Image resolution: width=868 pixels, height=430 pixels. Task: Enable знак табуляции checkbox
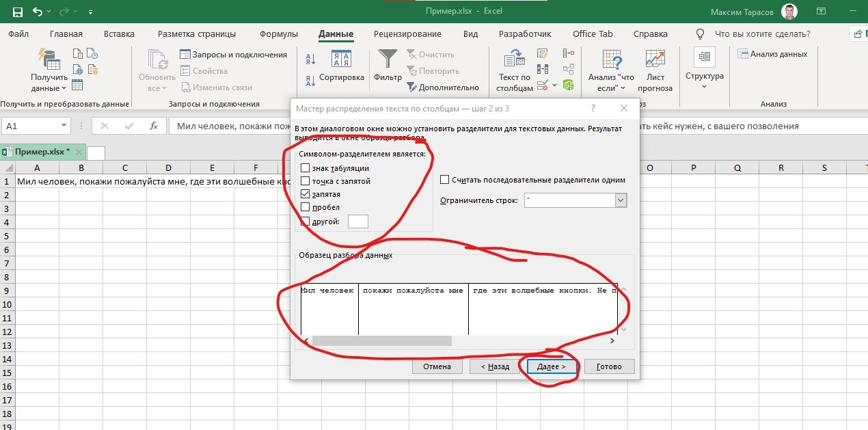coord(306,168)
